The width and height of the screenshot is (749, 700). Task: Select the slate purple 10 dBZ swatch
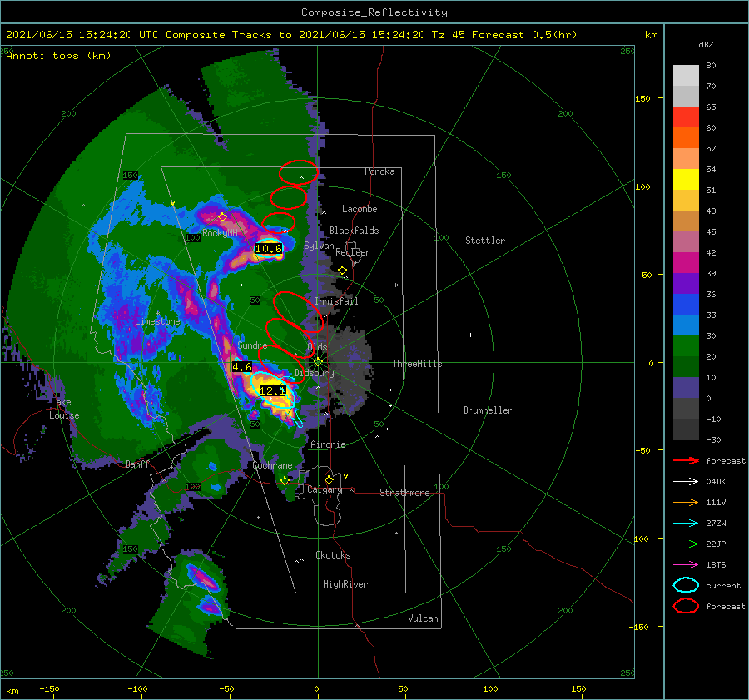[686, 387]
